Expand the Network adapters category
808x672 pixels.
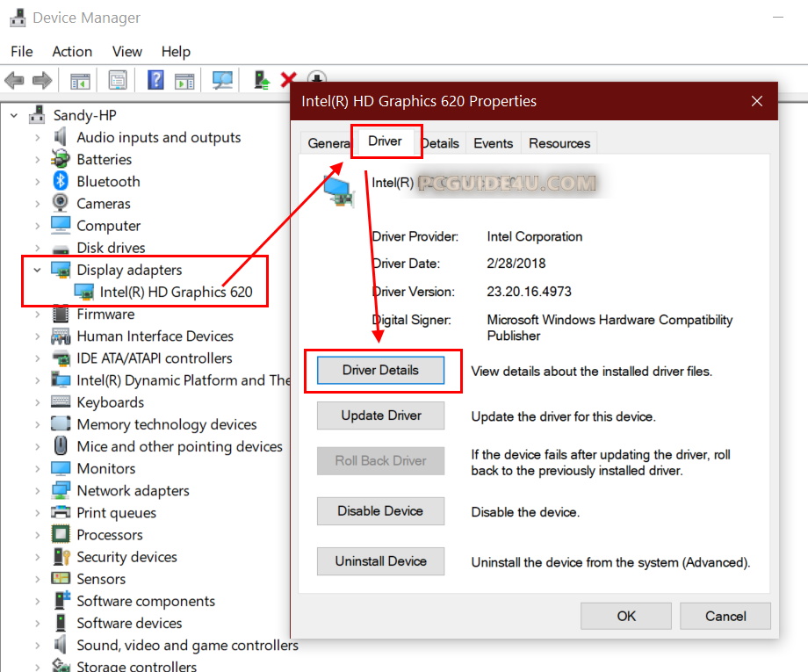tap(37, 491)
